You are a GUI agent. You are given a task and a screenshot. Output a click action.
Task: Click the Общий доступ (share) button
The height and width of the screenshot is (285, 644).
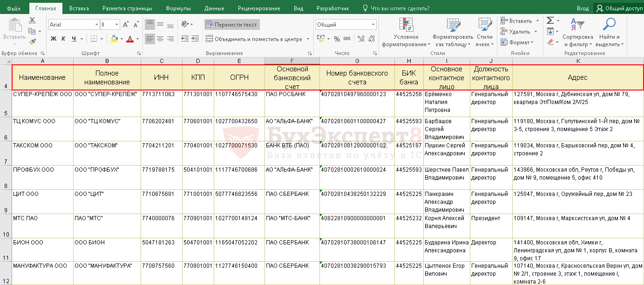coord(618,8)
